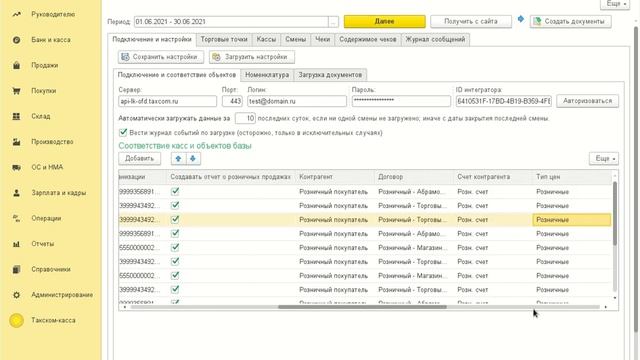This screenshot has height=360, width=640.
Task: Open the period picker ellipsis button
Action: (333, 22)
